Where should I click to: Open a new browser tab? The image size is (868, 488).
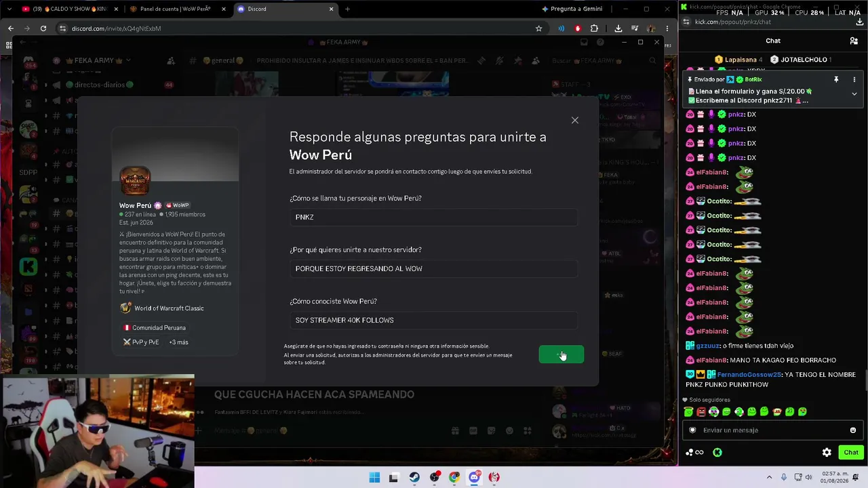[348, 9]
